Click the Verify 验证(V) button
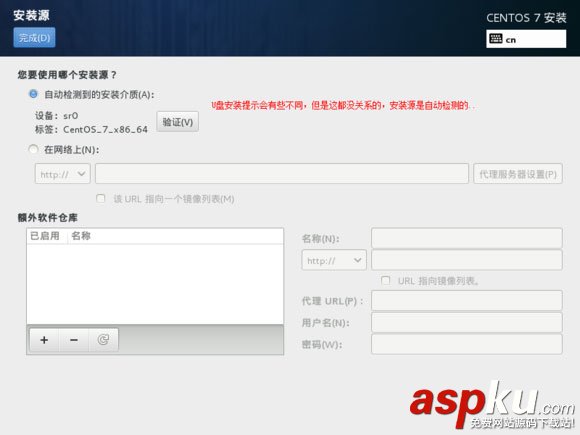580x435 pixels. 178,122
